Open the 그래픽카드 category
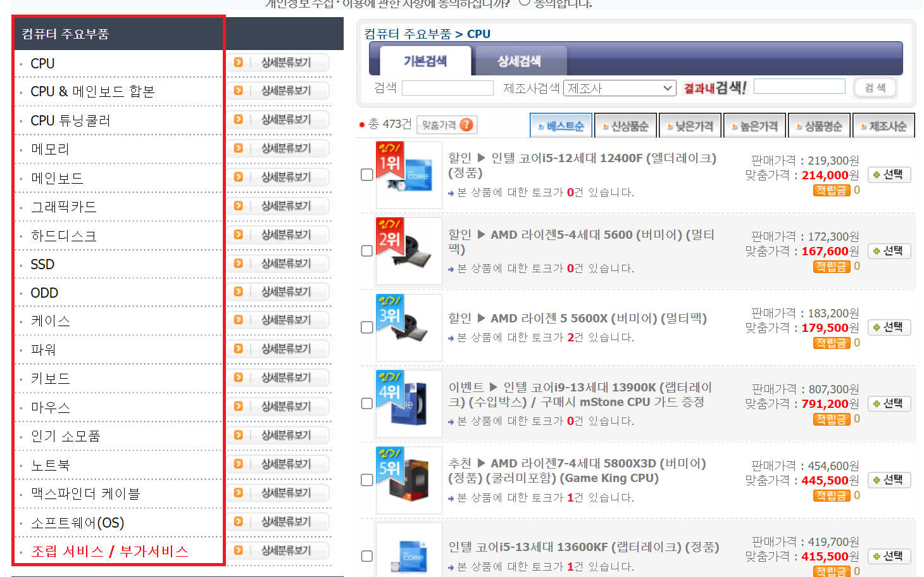The width and height of the screenshot is (924, 577). point(63,207)
